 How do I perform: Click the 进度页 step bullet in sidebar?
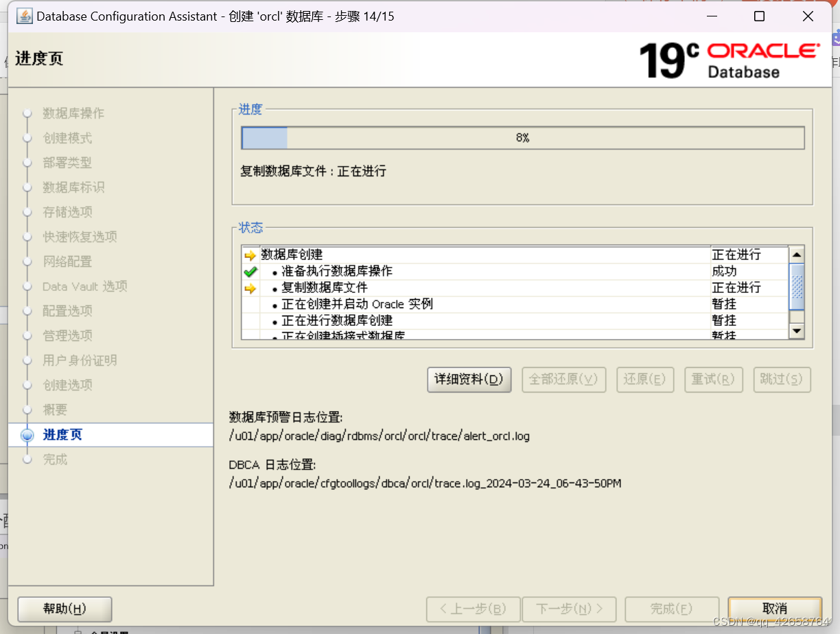coord(27,434)
